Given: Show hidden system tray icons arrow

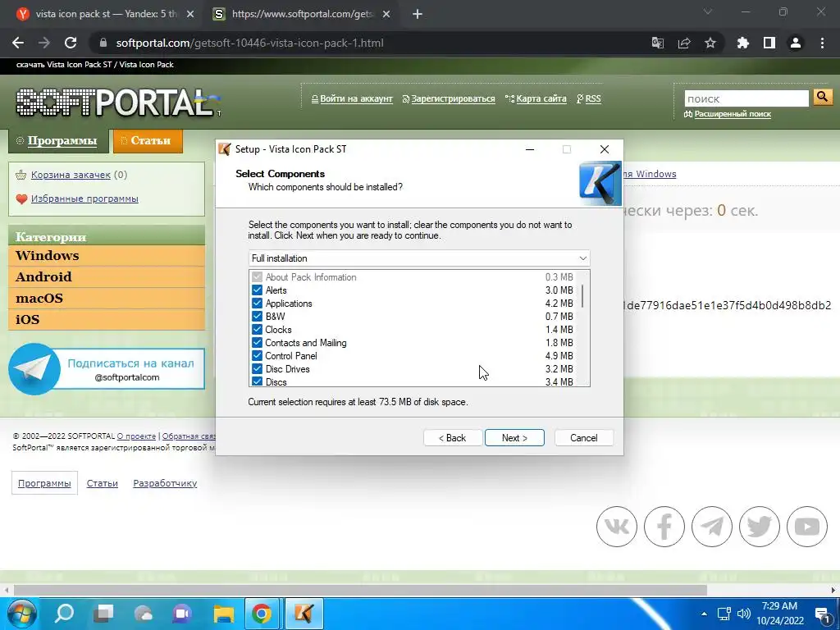Looking at the screenshot, I should click(x=704, y=614).
